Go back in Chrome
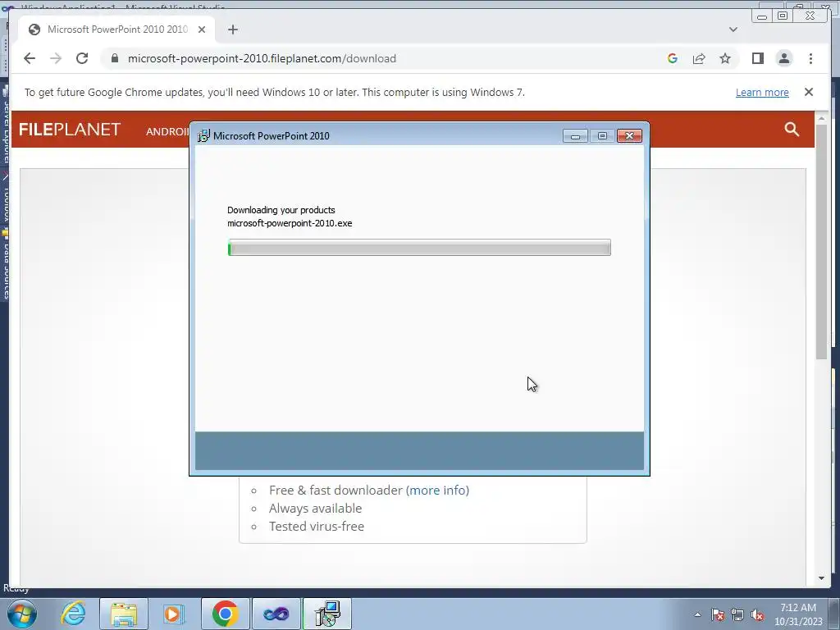 pos(30,58)
